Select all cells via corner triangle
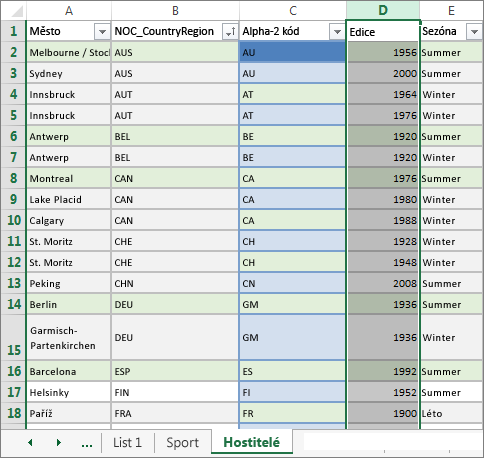The width and height of the screenshot is (484, 458). [x=16, y=11]
